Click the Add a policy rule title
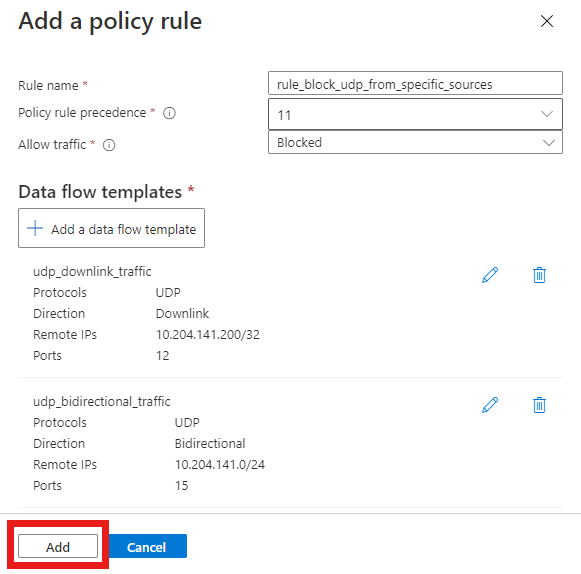 pos(110,21)
